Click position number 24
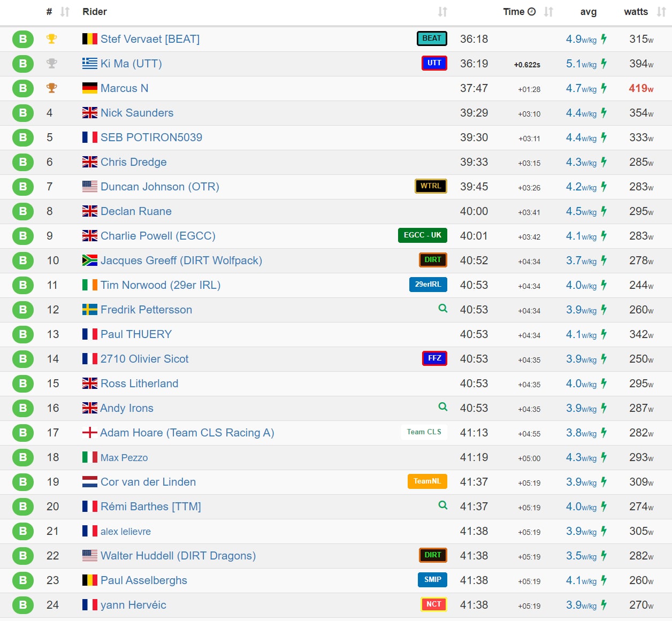The image size is (672, 621). pyautogui.click(x=52, y=605)
